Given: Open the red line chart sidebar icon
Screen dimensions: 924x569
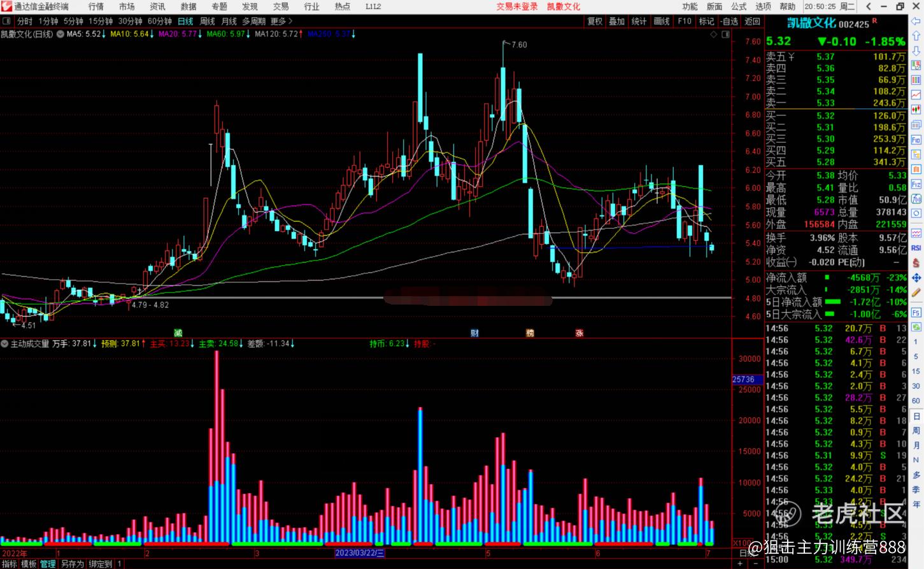Looking at the screenshot, I should pos(916,94).
